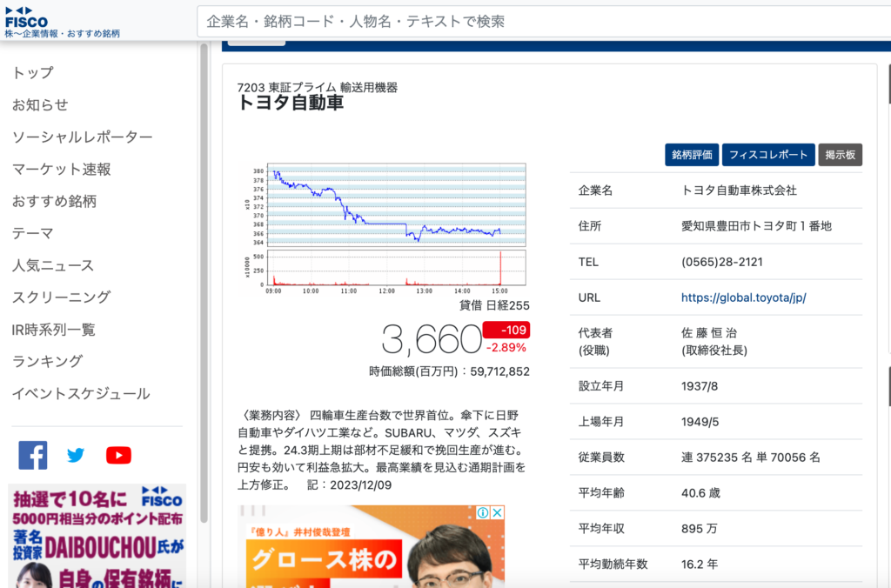Open the DAIBOUCHOU point campaign banner
Viewport: 891px width, 588px height.
[x=97, y=536]
